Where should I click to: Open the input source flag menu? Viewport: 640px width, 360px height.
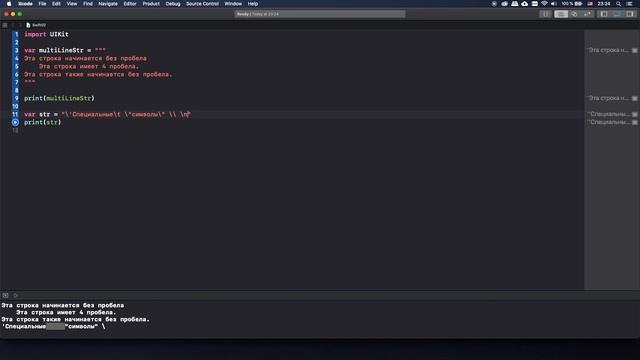[590, 4]
